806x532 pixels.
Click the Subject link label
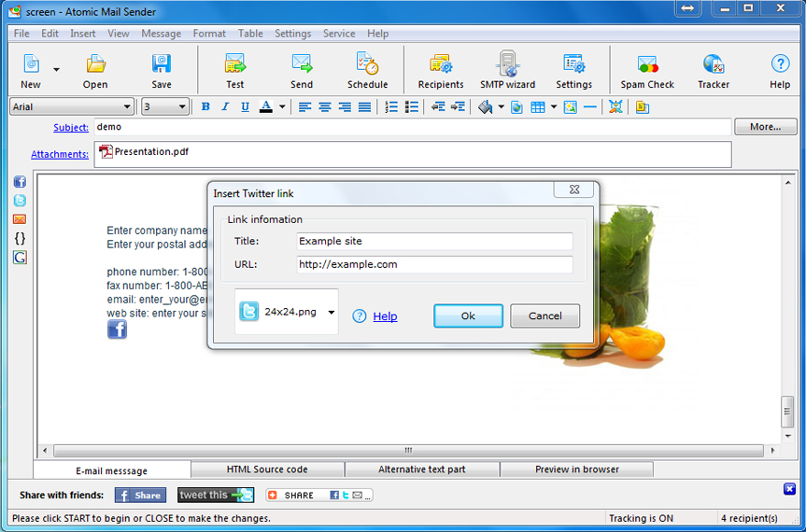click(71, 127)
